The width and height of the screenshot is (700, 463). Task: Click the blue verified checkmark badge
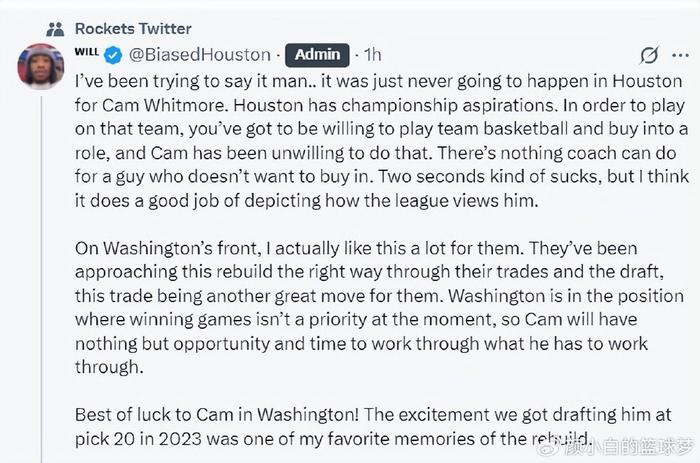114,54
